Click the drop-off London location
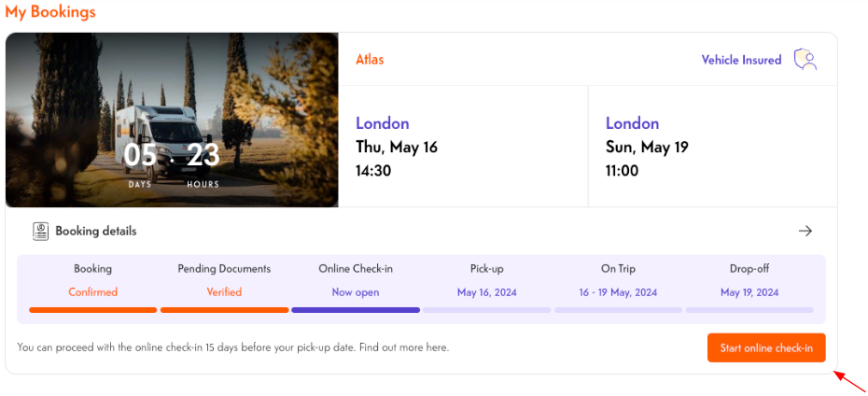 pyautogui.click(x=632, y=123)
